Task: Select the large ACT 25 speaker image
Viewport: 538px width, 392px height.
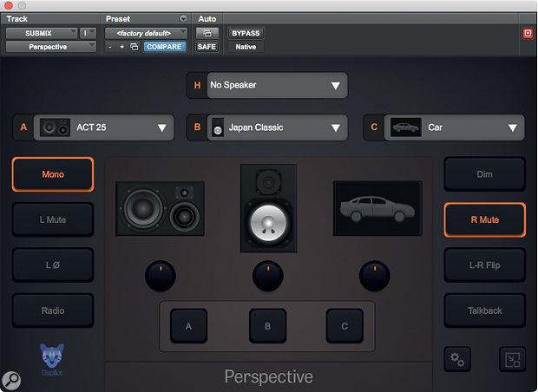Action: [161, 209]
